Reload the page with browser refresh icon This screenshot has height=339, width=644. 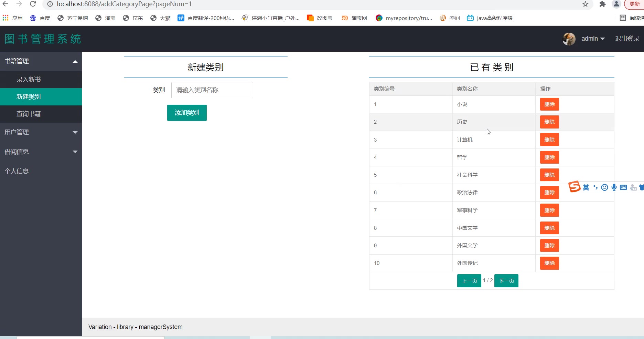pyautogui.click(x=33, y=4)
